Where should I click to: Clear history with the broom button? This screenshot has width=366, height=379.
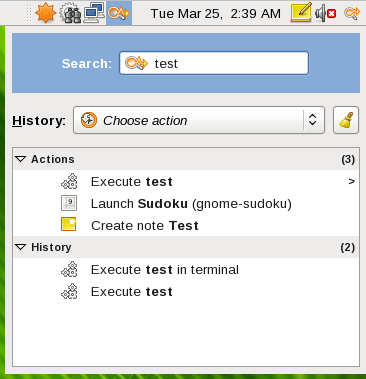[346, 120]
